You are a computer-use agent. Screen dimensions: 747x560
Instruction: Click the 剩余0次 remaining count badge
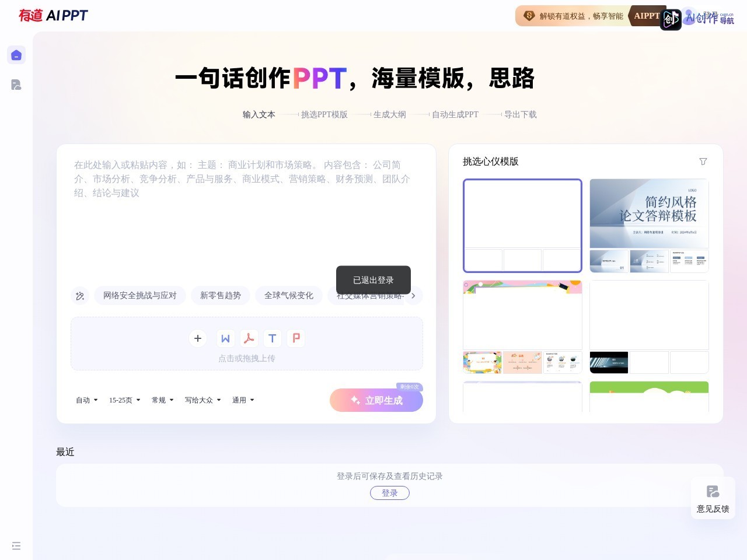[x=410, y=387]
